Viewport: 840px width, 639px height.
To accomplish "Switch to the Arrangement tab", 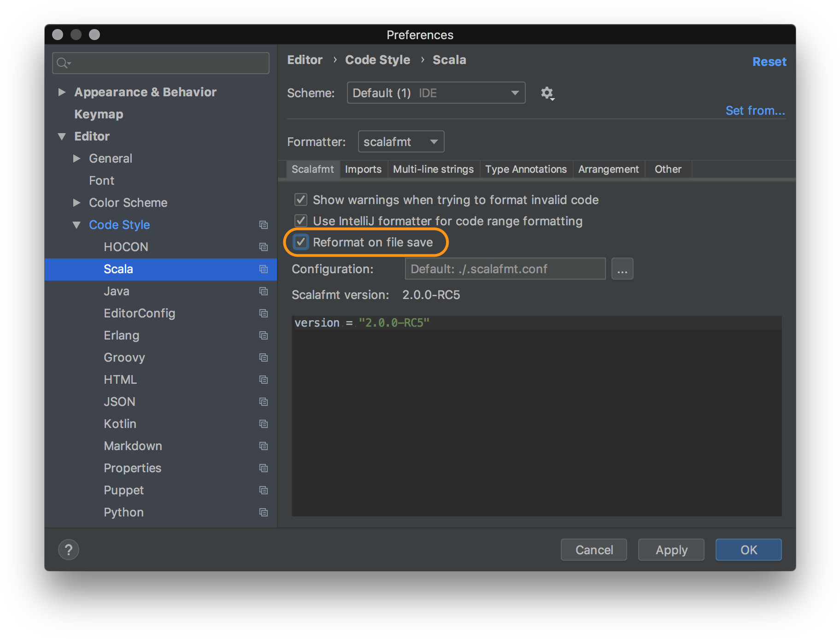I will 608,169.
